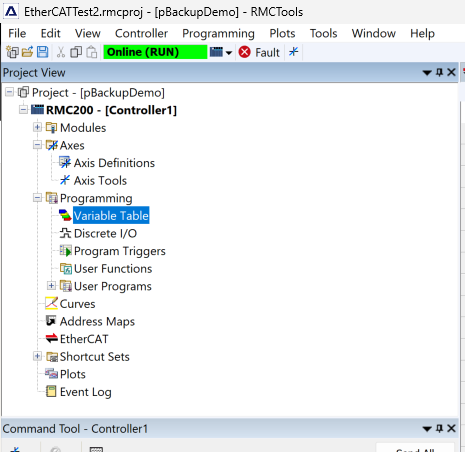Screen dimensions: 465x452
Task: Open Address Maps in tree
Action: point(97,322)
